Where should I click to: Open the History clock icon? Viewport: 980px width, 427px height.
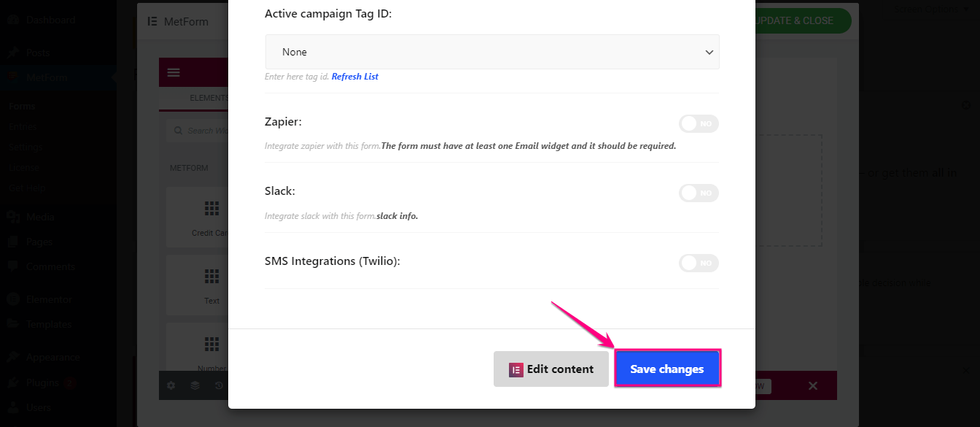pos(219,385)
